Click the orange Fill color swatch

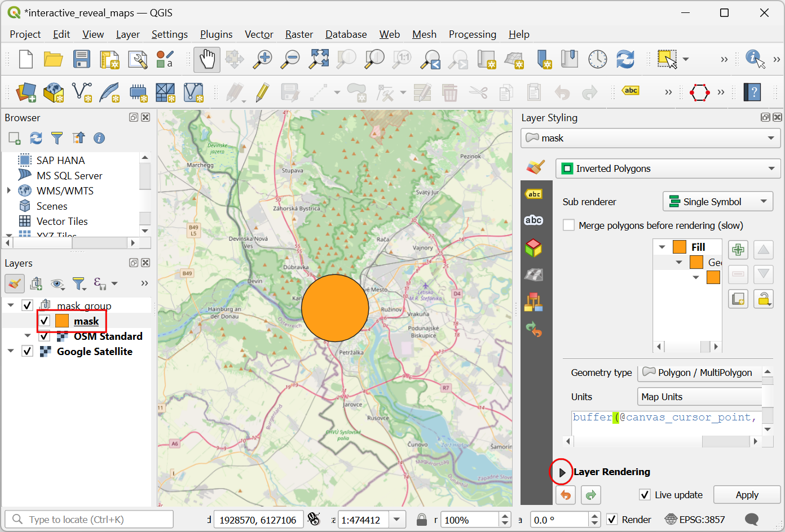tap(680, 247)
